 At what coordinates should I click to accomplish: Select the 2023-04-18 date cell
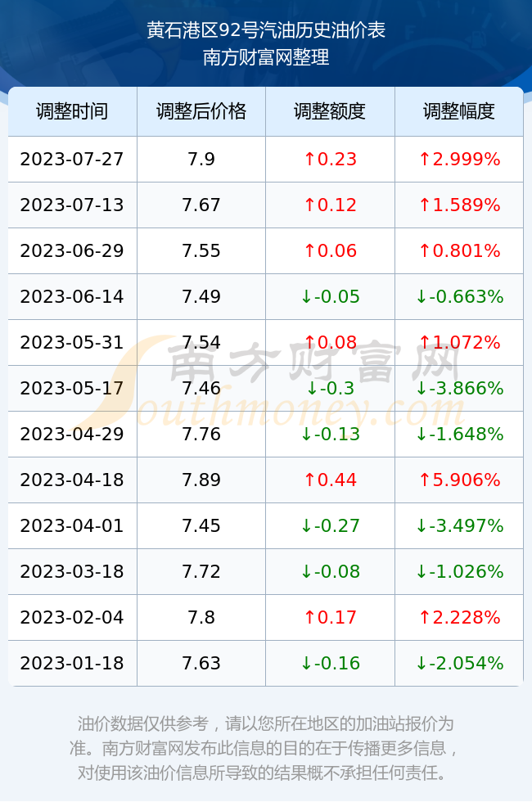72,480
